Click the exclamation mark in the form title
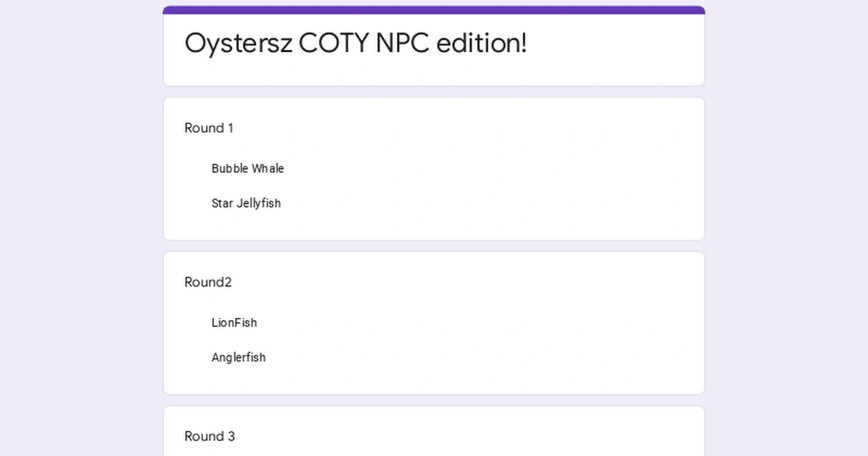The width and height of the screenshot is (868, 456). [523, 43]
